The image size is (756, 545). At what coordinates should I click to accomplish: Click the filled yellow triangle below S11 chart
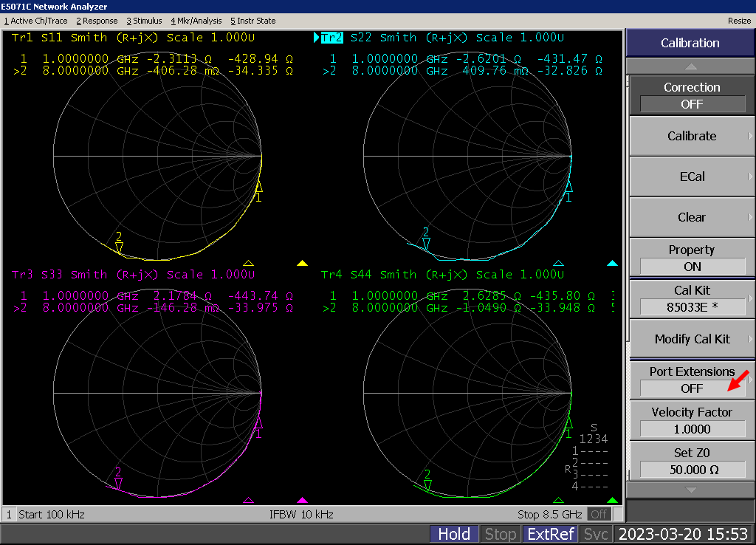[302, 263]
